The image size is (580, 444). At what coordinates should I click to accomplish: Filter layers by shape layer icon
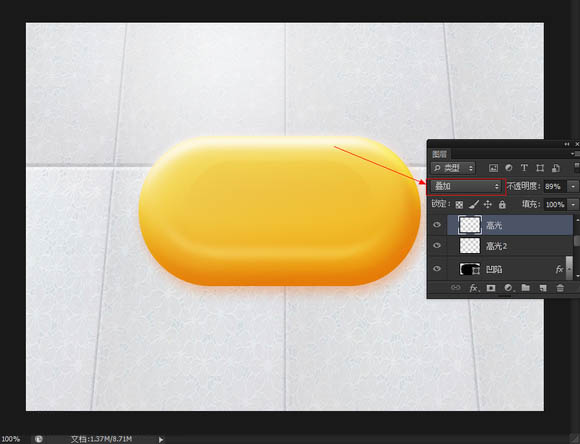point(540,168)
